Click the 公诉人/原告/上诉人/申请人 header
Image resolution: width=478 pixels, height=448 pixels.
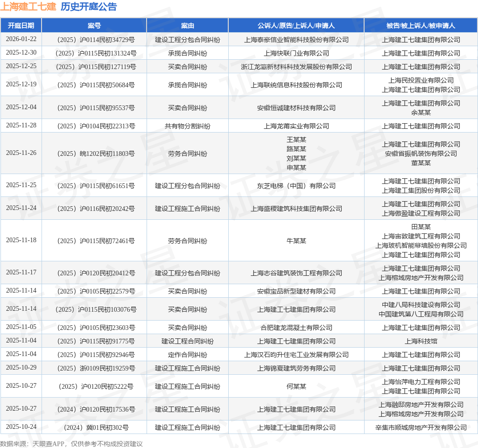[296, 26]
